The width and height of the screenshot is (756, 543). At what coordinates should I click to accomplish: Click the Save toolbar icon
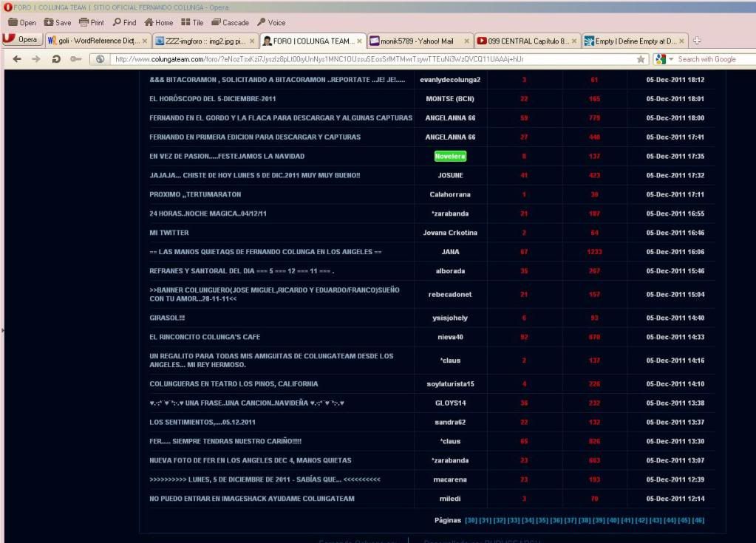click(58, 23)
